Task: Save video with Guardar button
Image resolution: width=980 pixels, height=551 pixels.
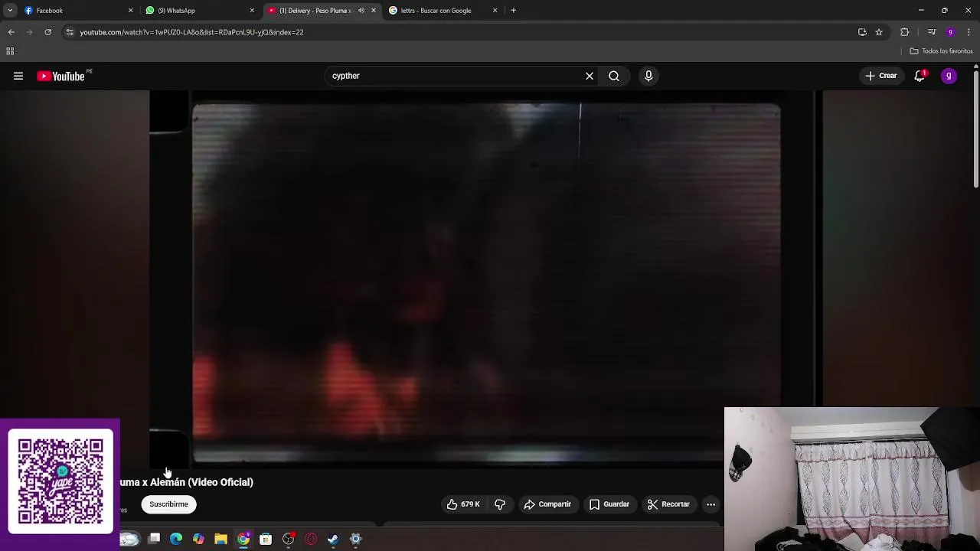Action: coord(609,504)
